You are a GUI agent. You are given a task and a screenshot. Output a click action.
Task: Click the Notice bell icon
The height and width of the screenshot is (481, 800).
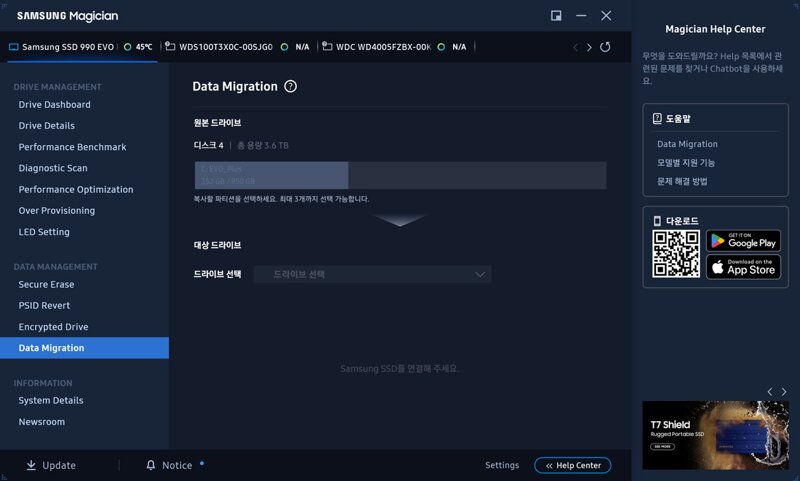[x=151, y=465]
